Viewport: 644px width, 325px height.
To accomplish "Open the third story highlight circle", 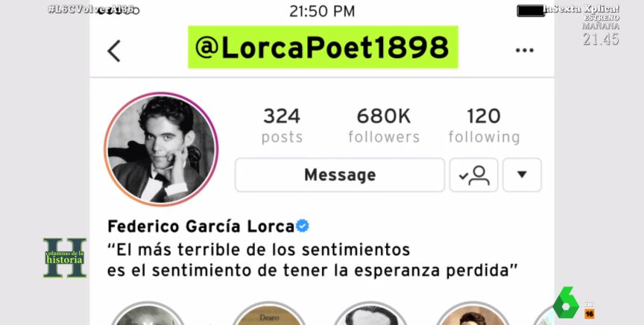I will pyautogui.click(x=371, y=315).
